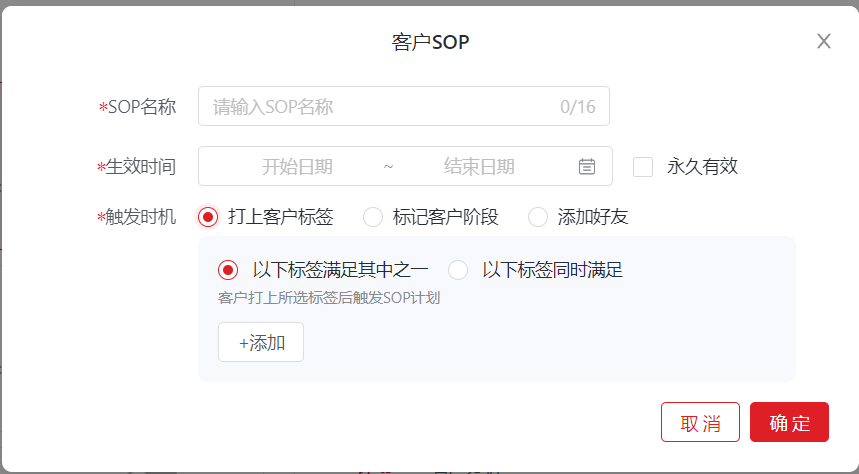Click the *触发时机 field label

136,217
